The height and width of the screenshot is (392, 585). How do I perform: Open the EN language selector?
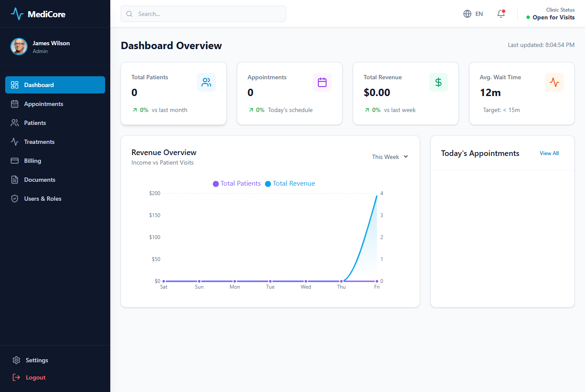click(473, 14)
